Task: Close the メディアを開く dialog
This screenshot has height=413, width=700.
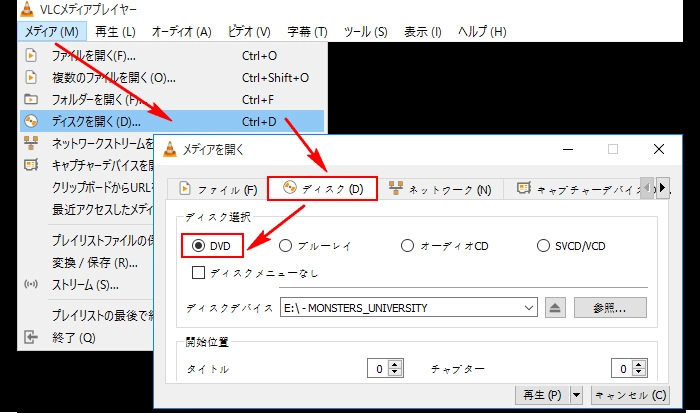Action: 659,149
